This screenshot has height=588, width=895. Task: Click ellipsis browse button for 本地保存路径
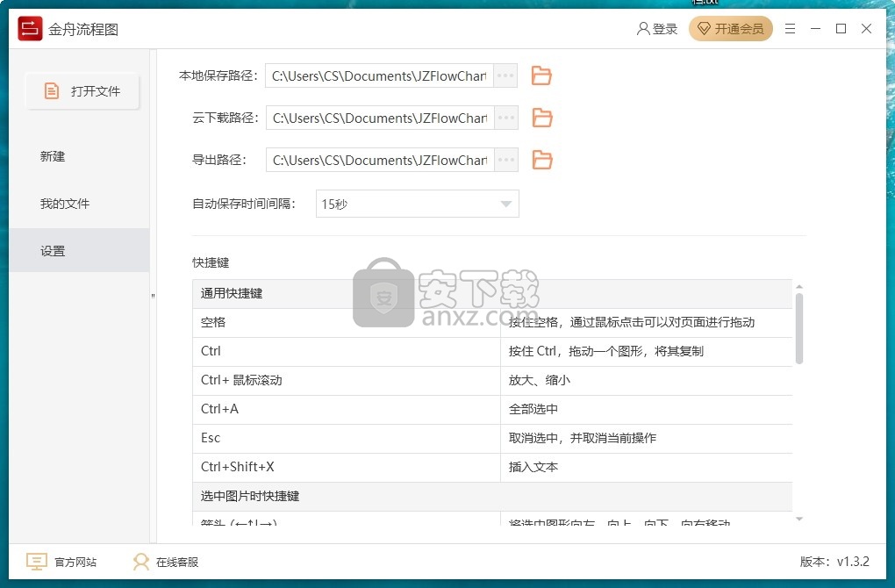505,75
